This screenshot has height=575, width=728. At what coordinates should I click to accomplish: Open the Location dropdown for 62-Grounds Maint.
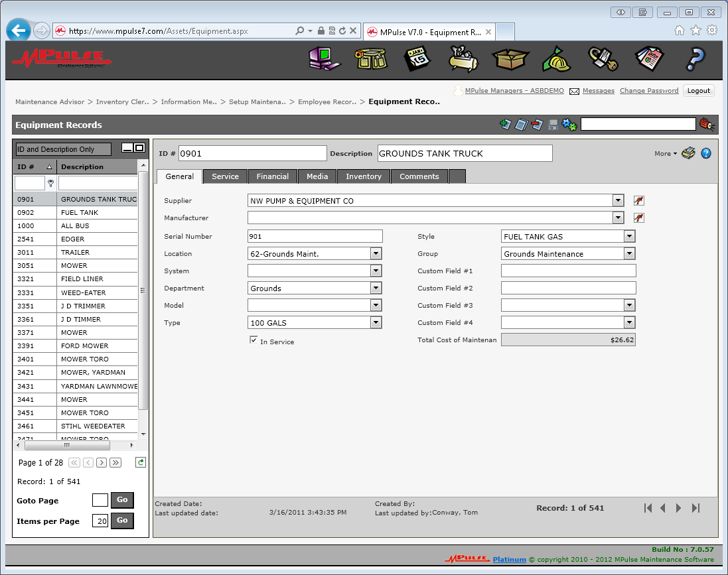pyautogui.click(x=376, y=253)
